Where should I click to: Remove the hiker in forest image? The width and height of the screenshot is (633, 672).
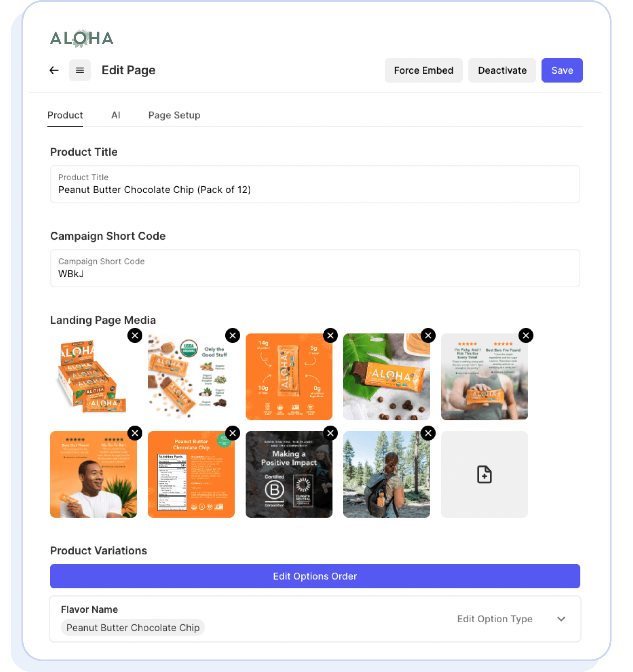tap(428, 433)
